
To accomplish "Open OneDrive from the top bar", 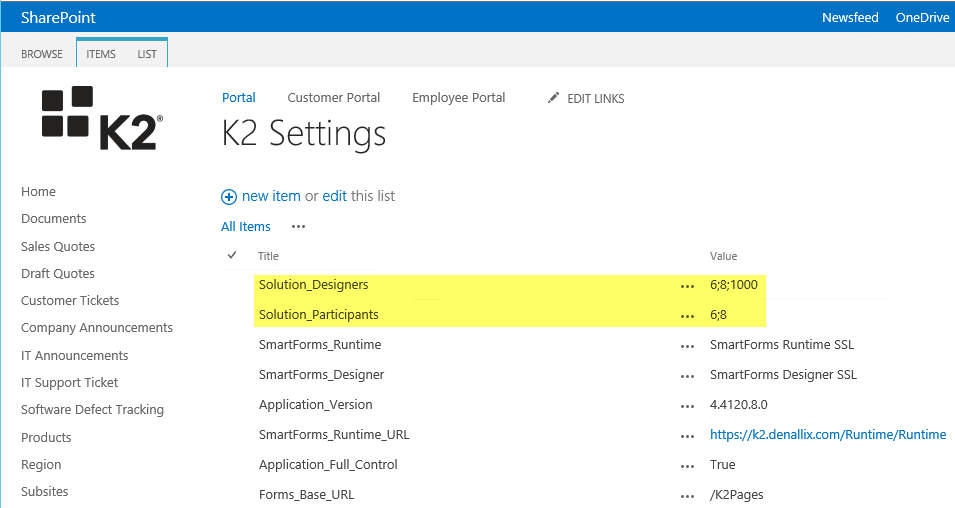I will pos(922,18).
